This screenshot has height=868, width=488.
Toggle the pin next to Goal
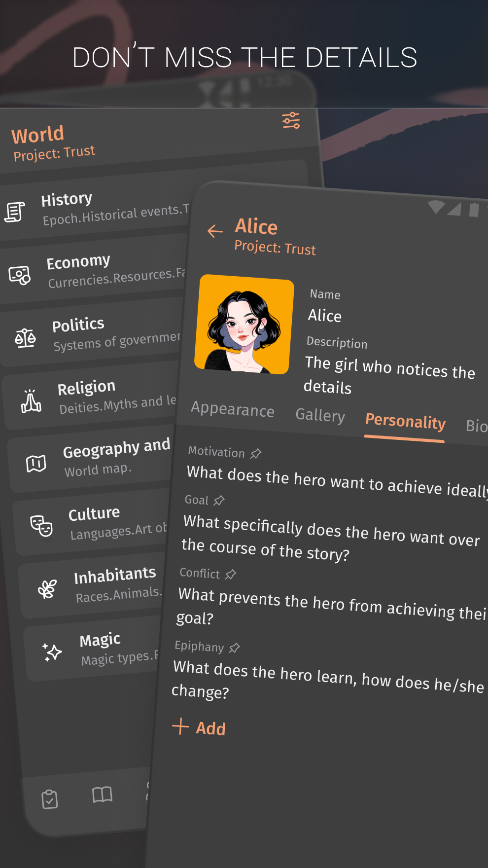tap(219, 501)
